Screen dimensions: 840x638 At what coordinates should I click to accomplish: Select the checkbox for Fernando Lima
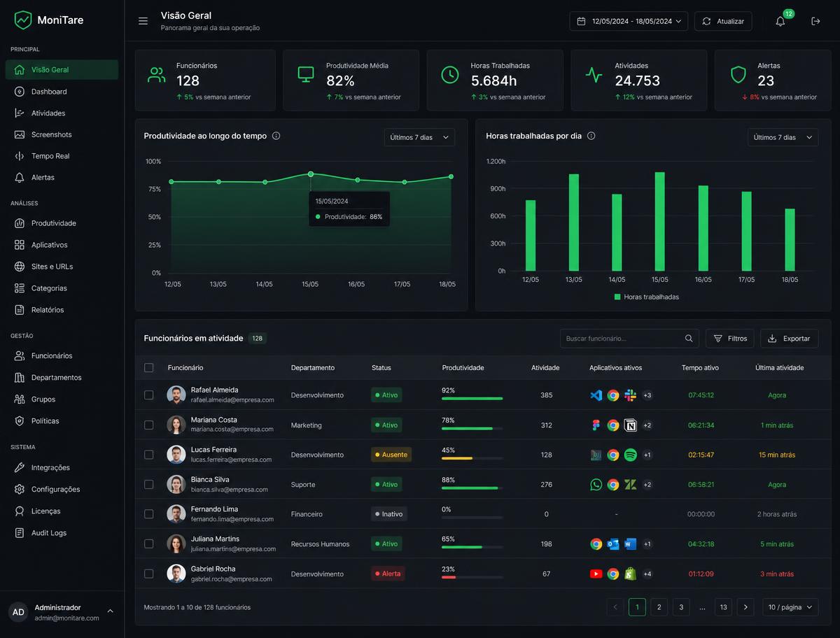tap(148, 514)
